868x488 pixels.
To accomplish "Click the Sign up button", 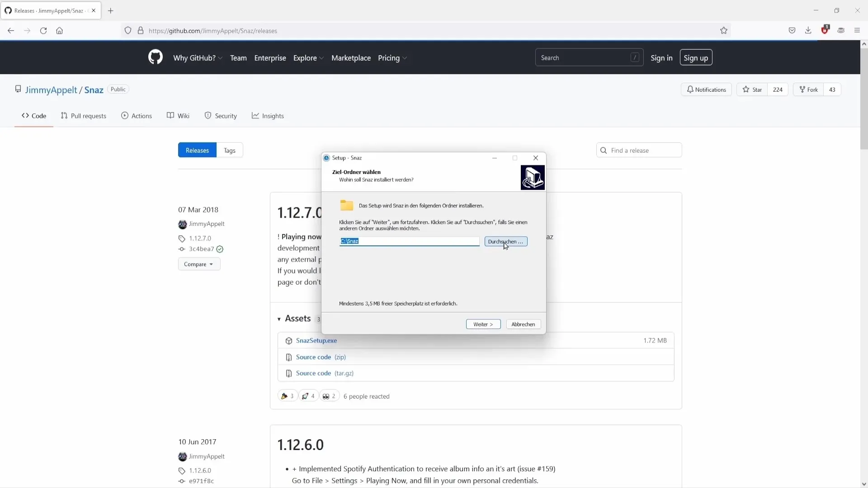I will [696, 58].
